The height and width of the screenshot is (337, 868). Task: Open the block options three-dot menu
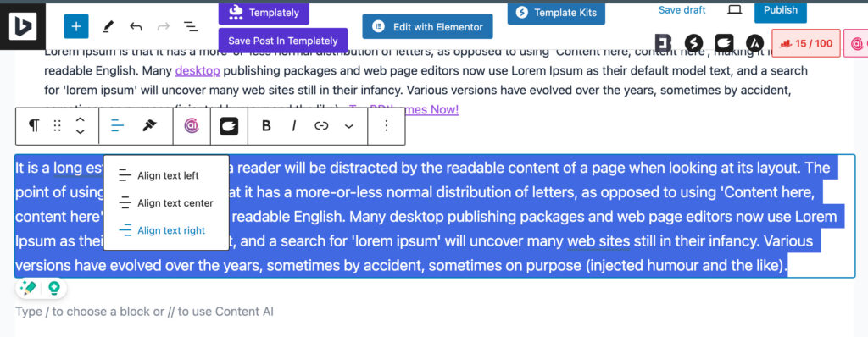click(387, 126)
